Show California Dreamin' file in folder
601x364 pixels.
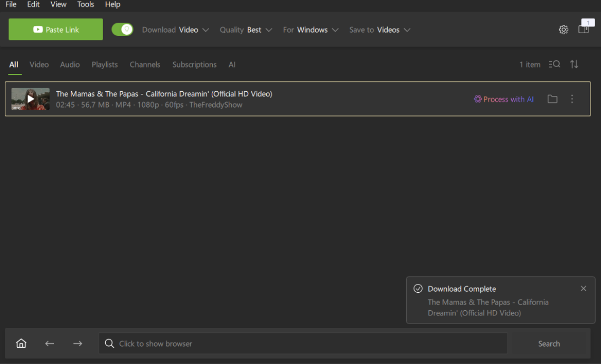pos(552,99)
